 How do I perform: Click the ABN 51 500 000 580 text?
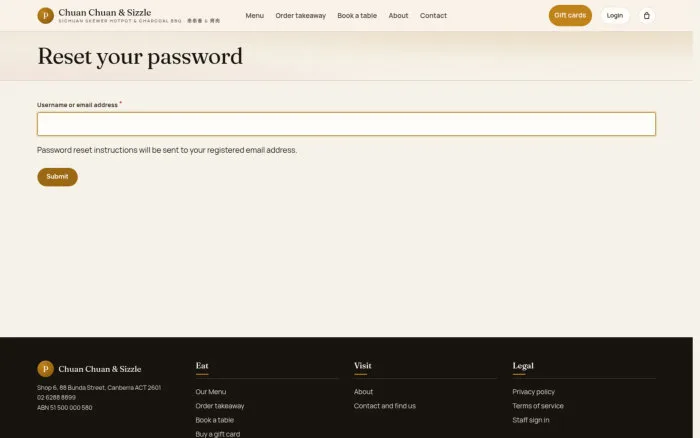pos(65,408)
